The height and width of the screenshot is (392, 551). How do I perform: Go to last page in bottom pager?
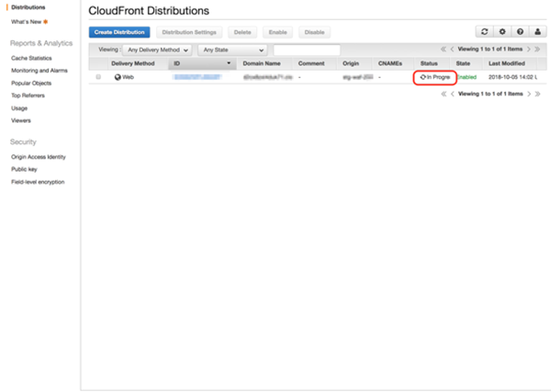[537, 94]
